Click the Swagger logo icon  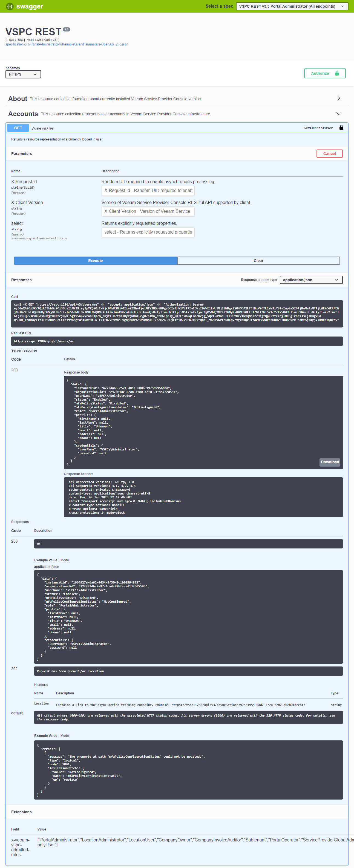(10, 6)
